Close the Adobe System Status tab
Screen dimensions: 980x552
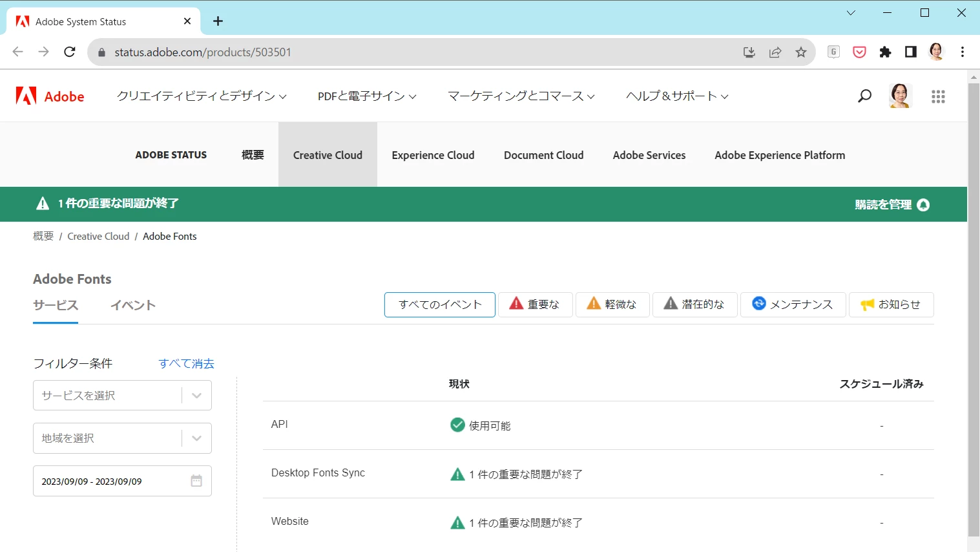click(x=187, y=21)
